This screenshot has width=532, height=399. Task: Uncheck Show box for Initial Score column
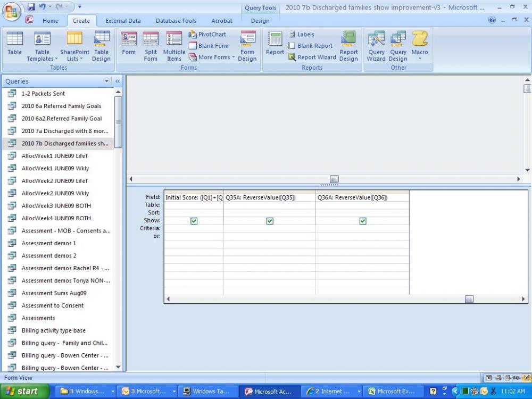pyautogui.click(x=194, y=221)
